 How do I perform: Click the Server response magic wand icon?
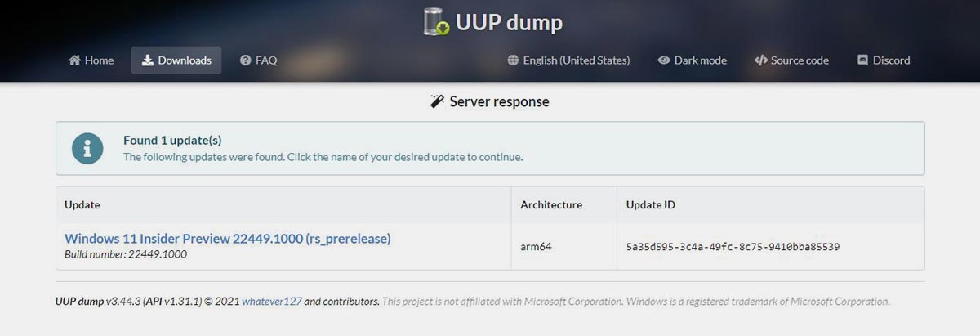tap(437, 102)
